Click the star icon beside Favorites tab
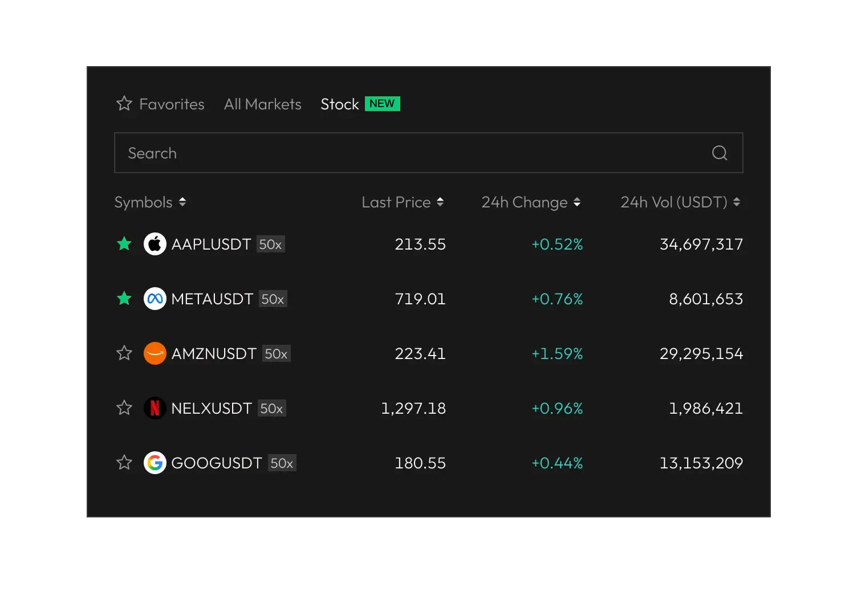Screen dimensions: 849x616 point(124,104)
